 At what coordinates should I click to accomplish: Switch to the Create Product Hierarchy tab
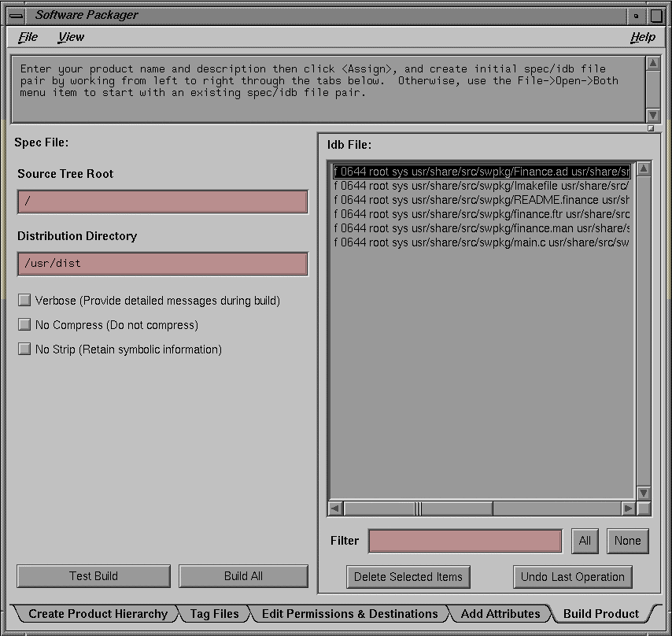(x=98, y=613)
